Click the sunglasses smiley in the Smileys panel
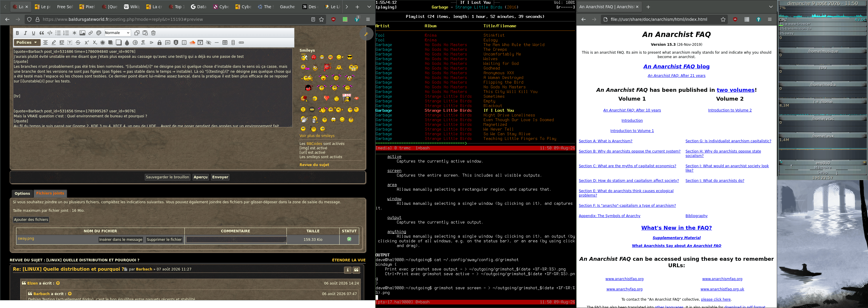Screen dimensions: 868x308 [350, 57]
